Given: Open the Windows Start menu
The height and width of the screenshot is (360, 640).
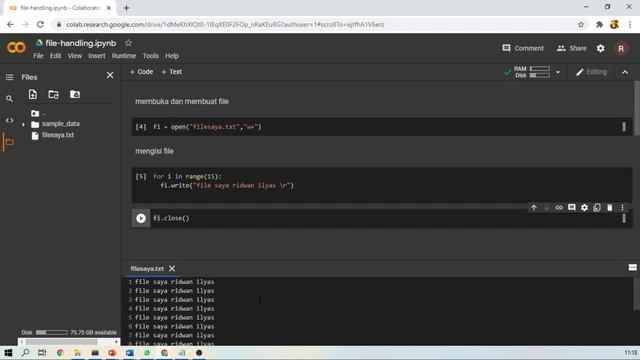Looking at the screenshot, I should tap(8, 353).
